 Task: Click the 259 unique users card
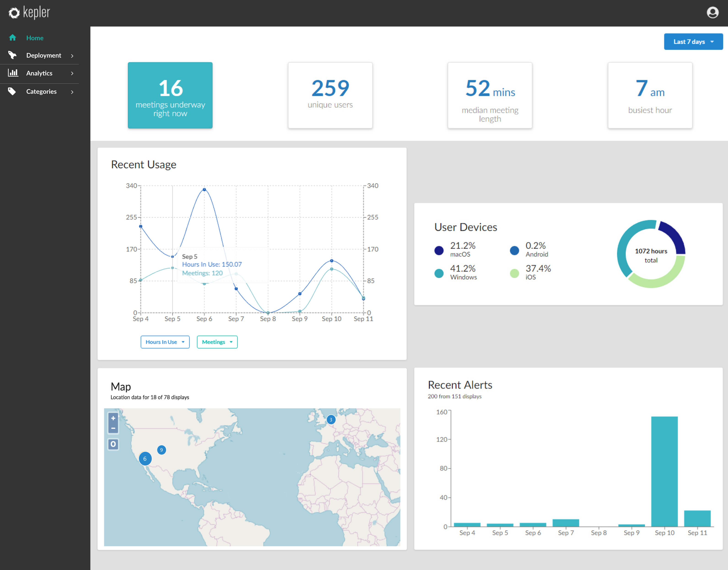click(330, 95)
